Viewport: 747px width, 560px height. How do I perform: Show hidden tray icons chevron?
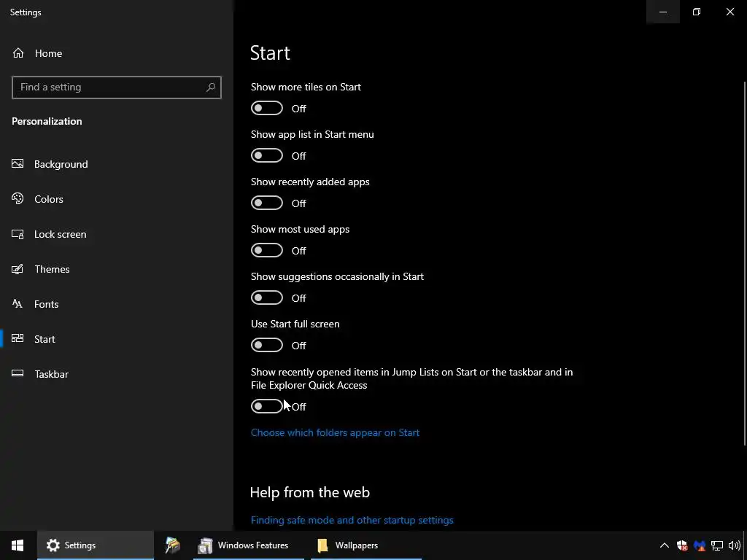click(664, 545)
